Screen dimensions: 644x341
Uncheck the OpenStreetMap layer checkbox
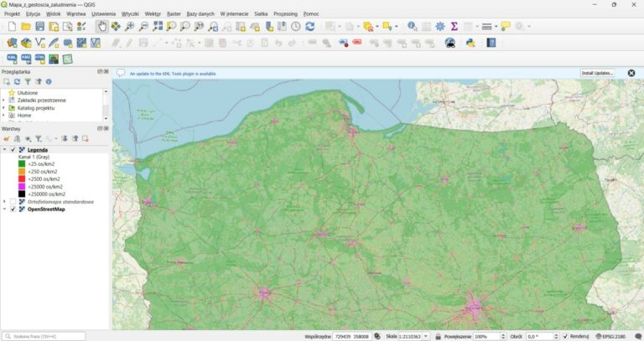point(13,209)
